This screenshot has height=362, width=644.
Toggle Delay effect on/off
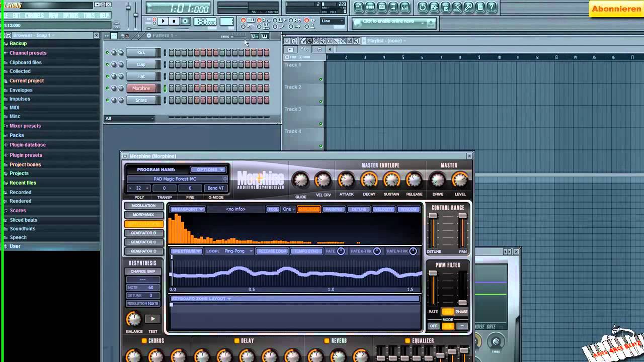(237, 341)
